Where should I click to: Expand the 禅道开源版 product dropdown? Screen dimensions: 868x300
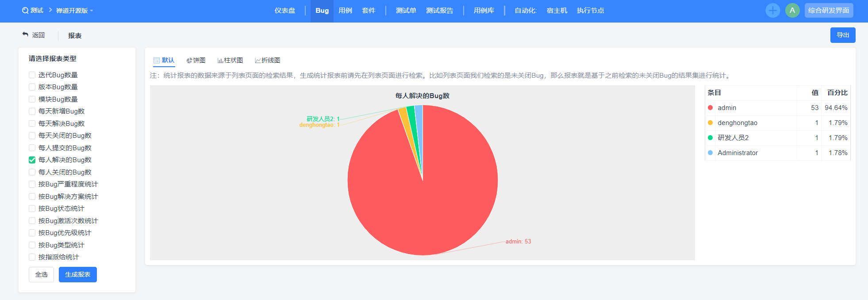74,11
